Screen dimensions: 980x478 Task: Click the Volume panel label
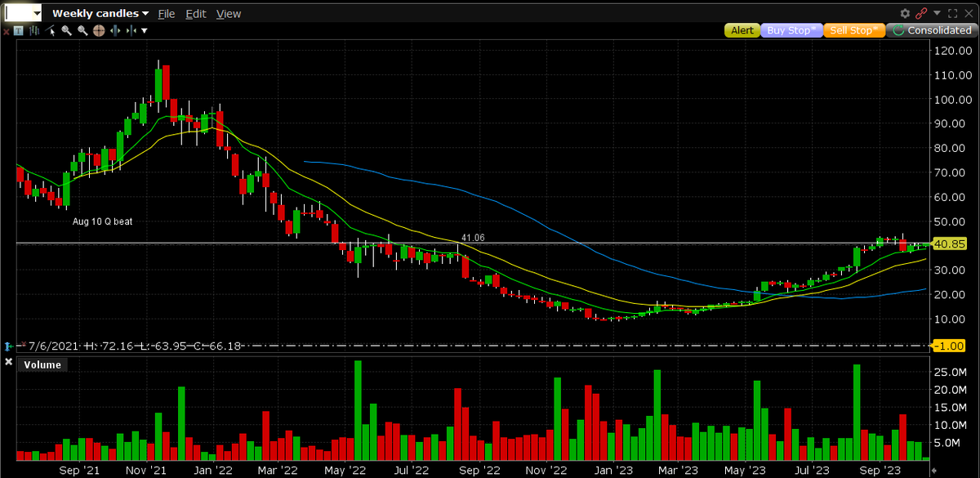pyautogui.click(x=42, y=364)
